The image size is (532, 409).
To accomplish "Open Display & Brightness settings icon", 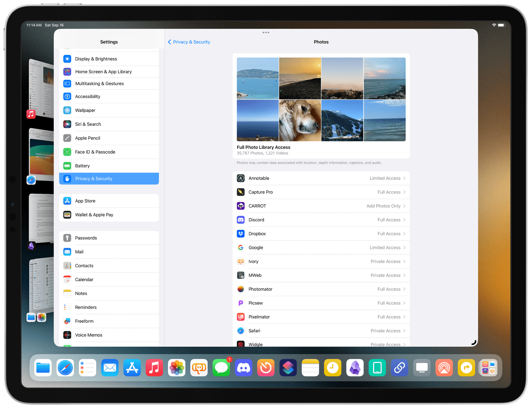I will (x=67, y=59).
